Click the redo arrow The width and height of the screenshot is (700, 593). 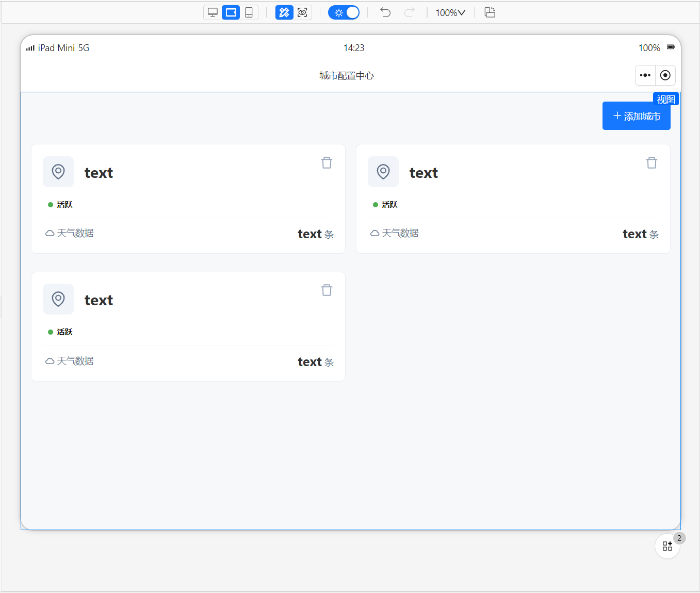[409, 12]
